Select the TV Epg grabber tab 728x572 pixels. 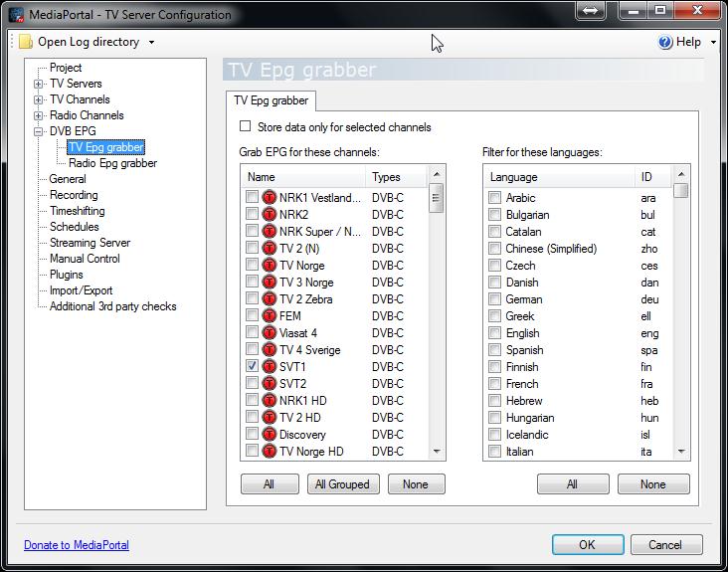pos(272,100)
